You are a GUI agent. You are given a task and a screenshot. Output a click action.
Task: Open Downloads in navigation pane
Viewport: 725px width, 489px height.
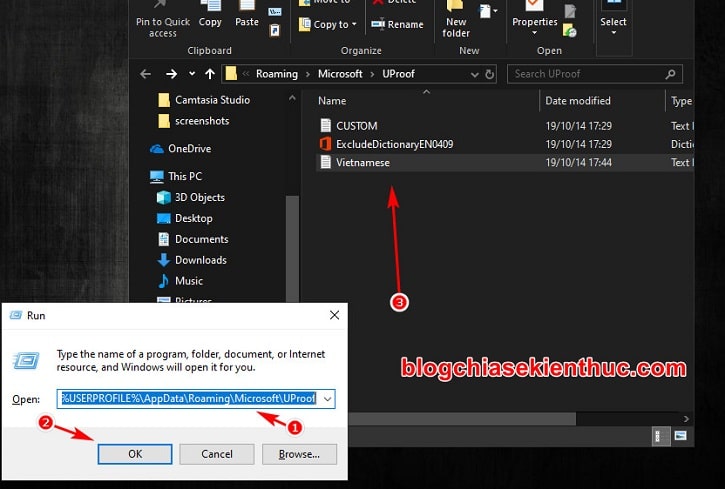coord(192,260)
